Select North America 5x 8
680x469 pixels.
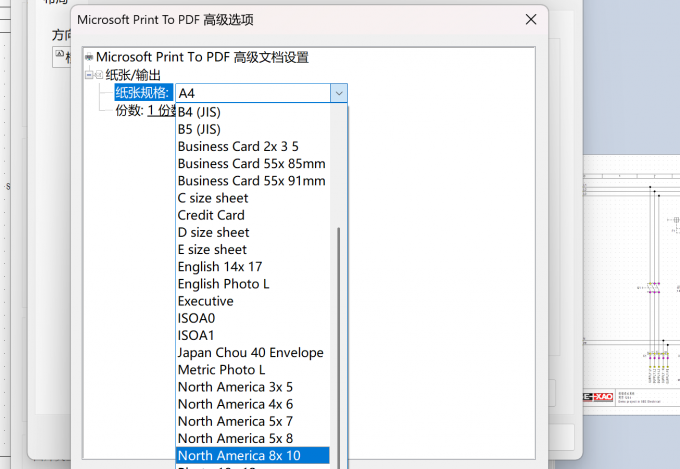coord(253,439)
